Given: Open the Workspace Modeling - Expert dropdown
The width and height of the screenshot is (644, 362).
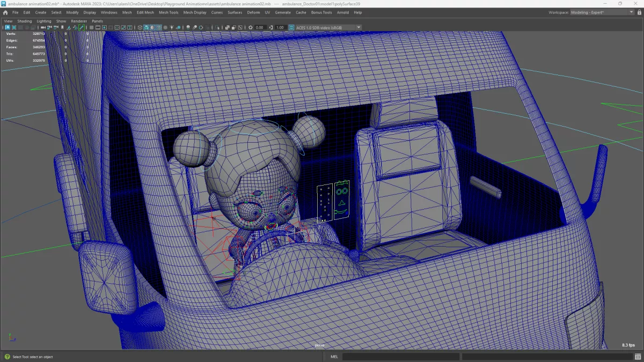Looking at the screenshot, I should pyautogui.click(x=602, y=12).
